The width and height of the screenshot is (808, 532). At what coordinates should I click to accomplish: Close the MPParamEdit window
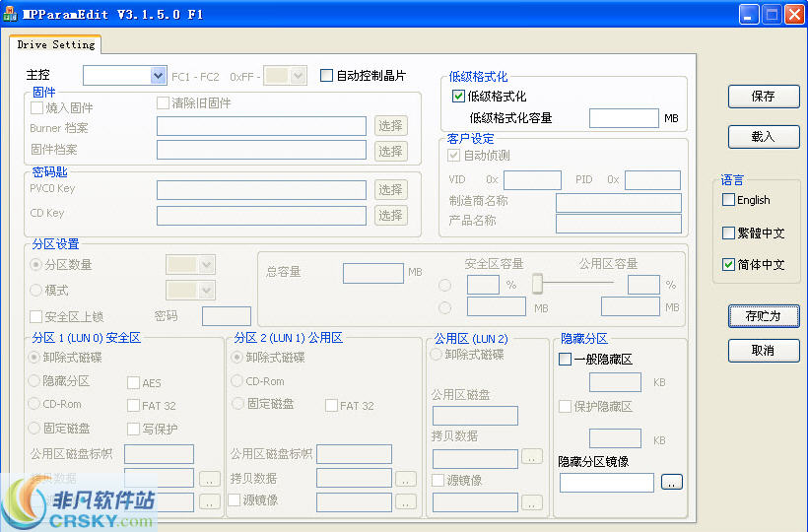tap(794, 14)
